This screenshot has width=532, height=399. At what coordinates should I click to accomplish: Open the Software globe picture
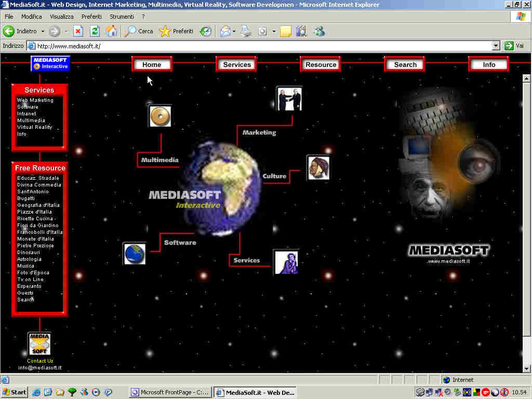point(135,254)
